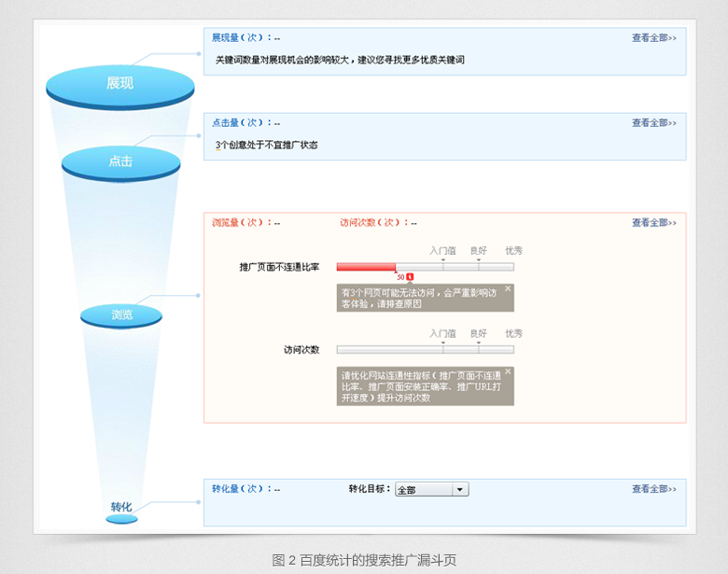
Task: Click 查看全部 in the 浏览量 panel
Action: tap(653, 223)
